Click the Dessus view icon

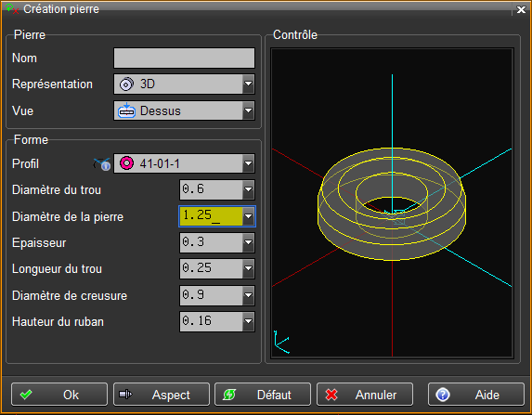[126, 110]
